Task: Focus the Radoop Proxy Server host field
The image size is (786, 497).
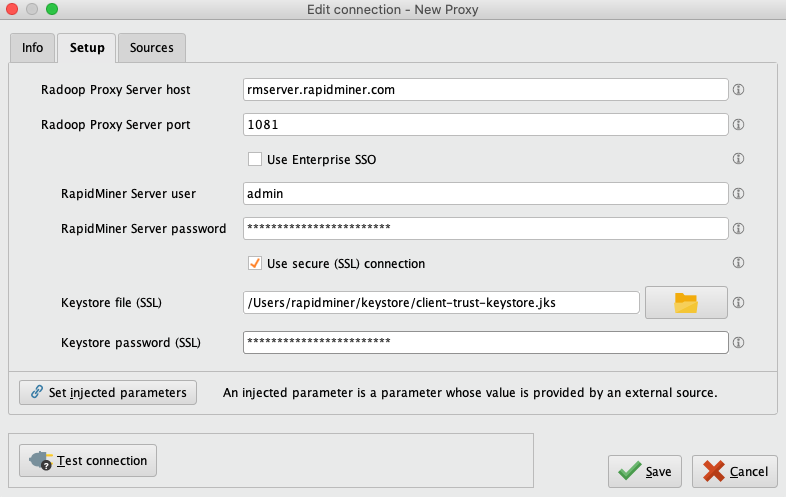Action: click(485, 90)
